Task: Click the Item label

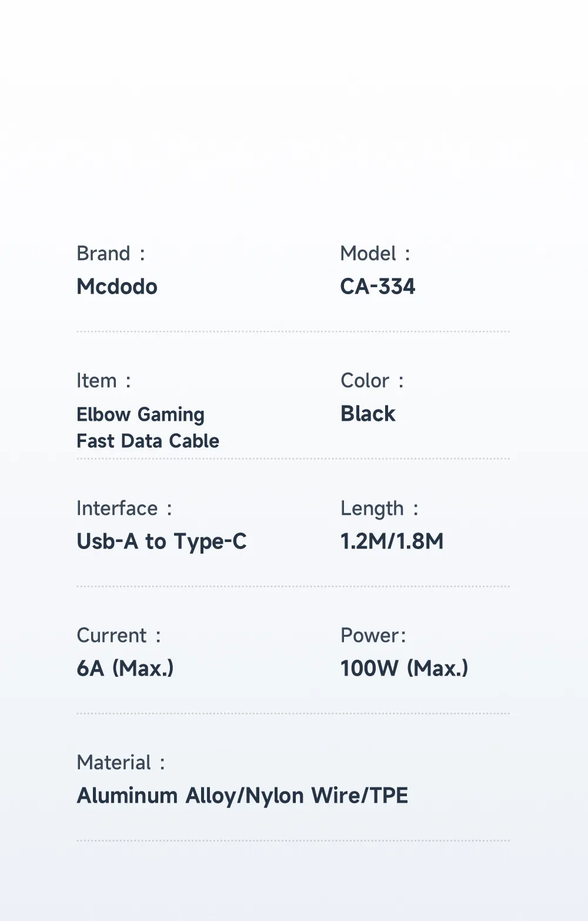Action: (x=103, y=381)
